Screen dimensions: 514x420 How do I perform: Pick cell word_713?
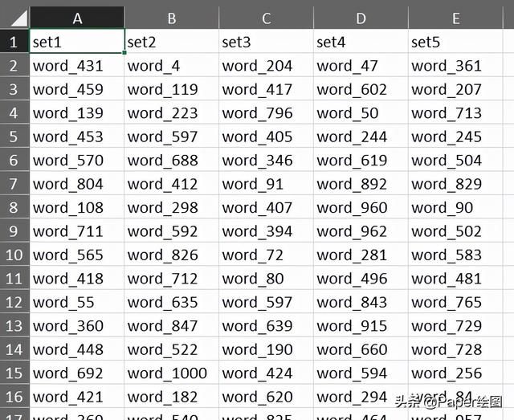pyautogui.click(x=455, y=112)
